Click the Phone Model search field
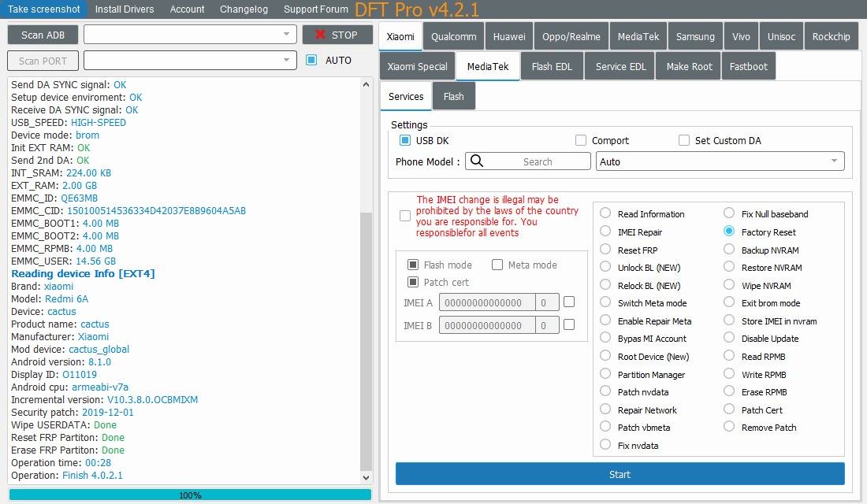This screenshot has width=867, height=504. click(528, 161)
